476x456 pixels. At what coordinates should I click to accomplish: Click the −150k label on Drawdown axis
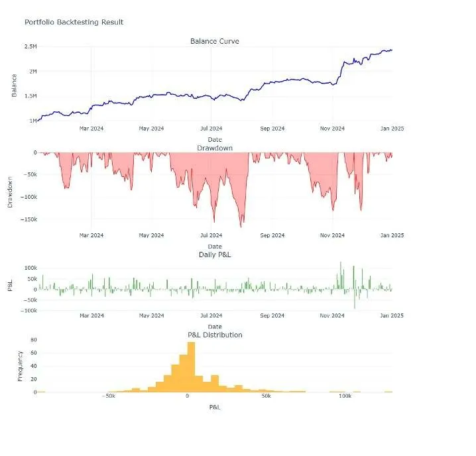pos(29,219)
